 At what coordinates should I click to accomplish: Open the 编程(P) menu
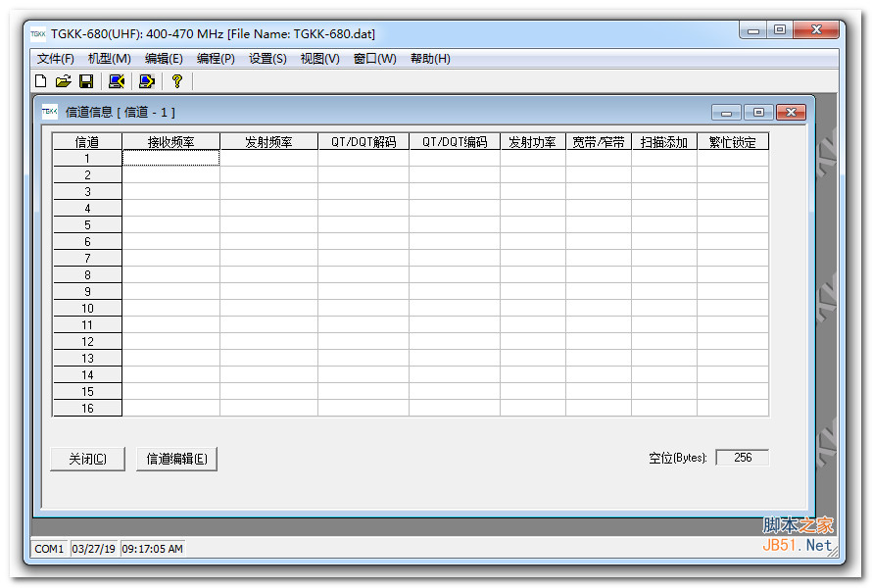click(x=216, y=59)
